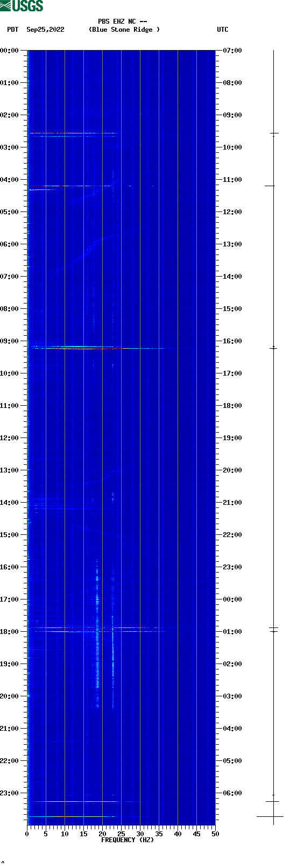297x868 pixels.
Task: Click the USGS logo
Action: (x=22, y=6)
